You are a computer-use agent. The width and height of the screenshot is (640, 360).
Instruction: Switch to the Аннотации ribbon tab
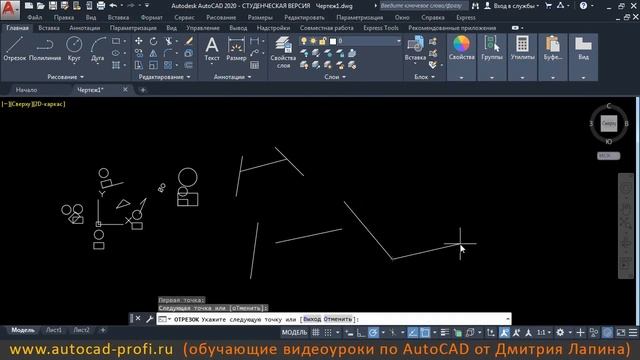[84, 28]
